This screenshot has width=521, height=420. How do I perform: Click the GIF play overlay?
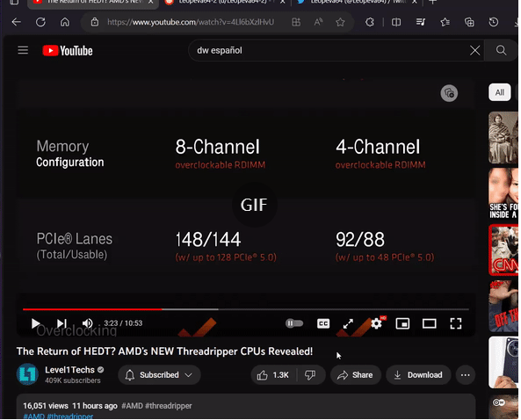254,205
